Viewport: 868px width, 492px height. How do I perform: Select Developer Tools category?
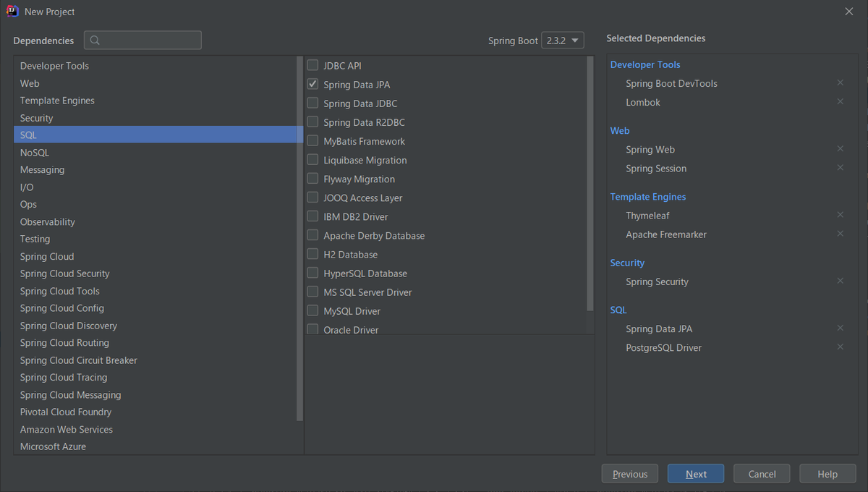point(155,66)
